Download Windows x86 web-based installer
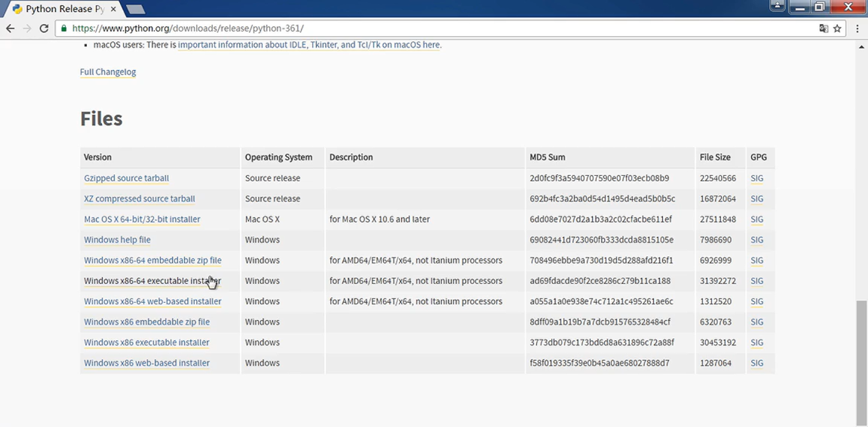The height and width of the screenshot is (427, 868). point(147,363)
